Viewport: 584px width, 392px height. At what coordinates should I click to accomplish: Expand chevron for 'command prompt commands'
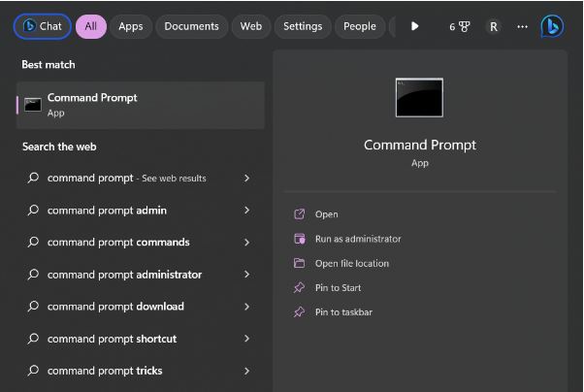tap(246, 243)
